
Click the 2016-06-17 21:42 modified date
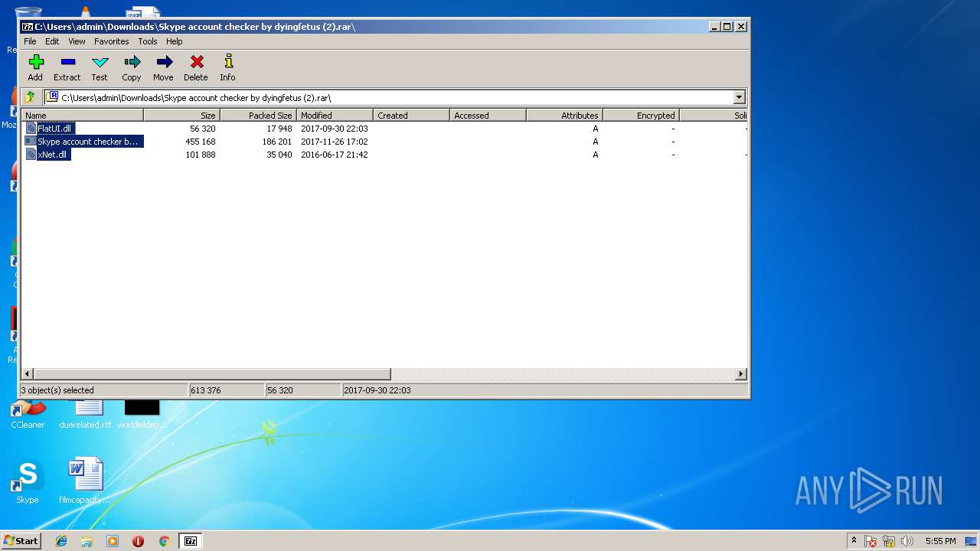[x=335, y=155]
